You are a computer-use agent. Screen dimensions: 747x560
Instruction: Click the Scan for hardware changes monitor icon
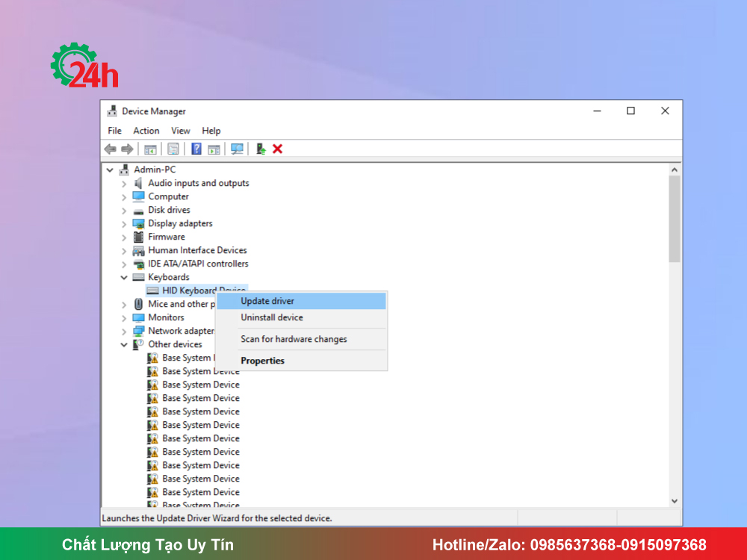237,149
